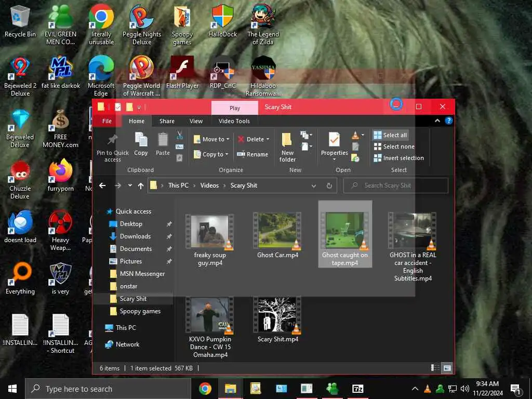
Task: Create a New folder from ribbon
Action: [287, 147]
